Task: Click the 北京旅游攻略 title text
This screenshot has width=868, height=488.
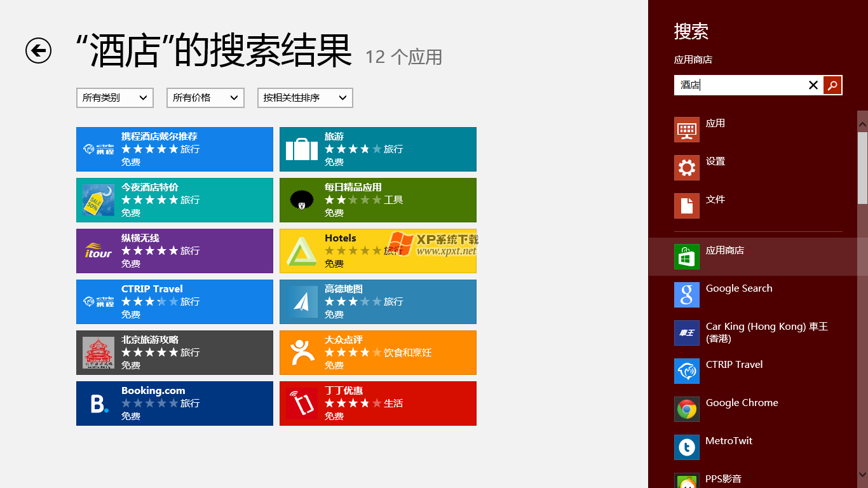Action: 150,340
